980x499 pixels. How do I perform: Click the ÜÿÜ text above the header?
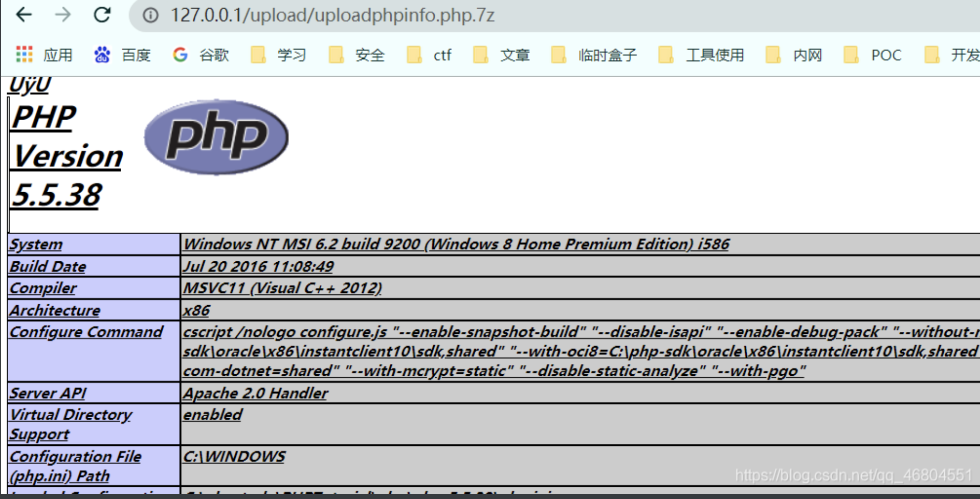point(29,85)
